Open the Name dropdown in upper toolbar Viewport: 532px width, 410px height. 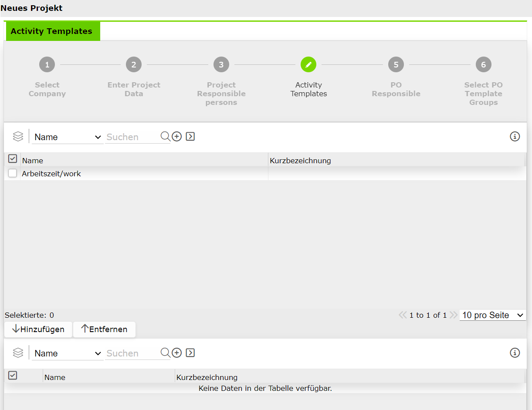[x=68, y=137]
